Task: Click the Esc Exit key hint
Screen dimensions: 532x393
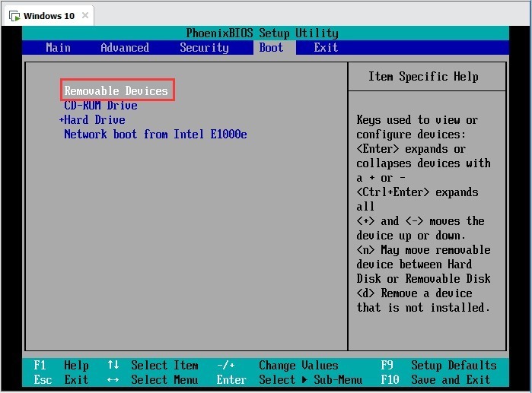Action: tap(61, 380)
